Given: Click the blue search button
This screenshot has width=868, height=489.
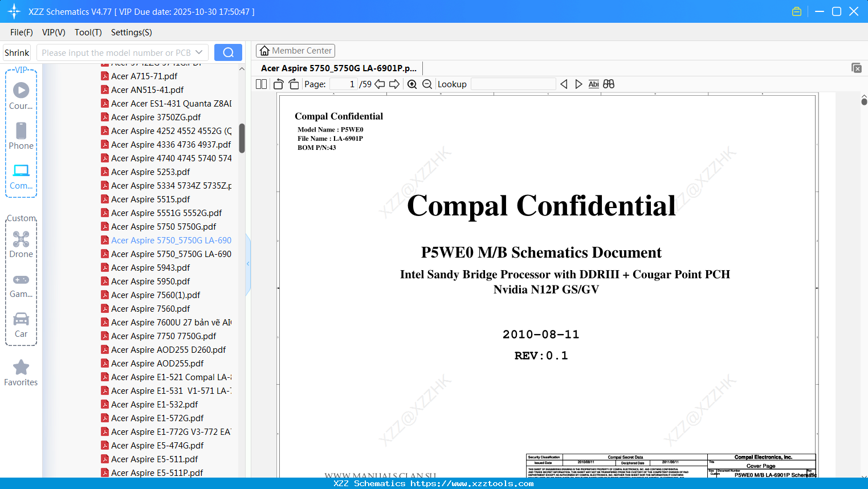Looking at the screenshot, I should (228, 52).
